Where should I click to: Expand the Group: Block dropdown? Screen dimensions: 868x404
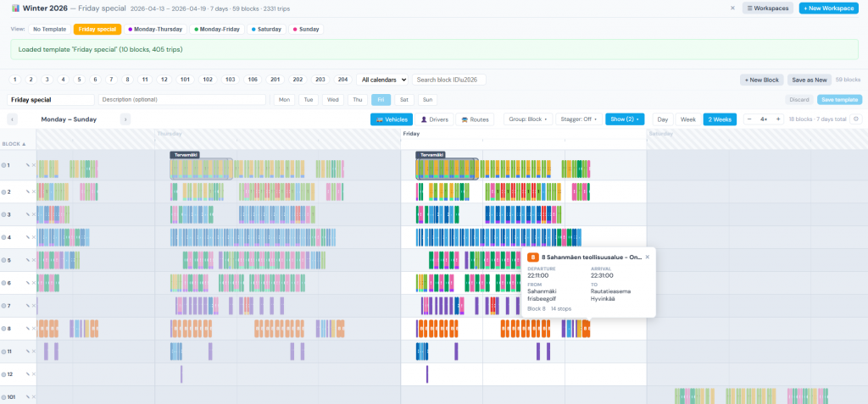pos(527,119)
